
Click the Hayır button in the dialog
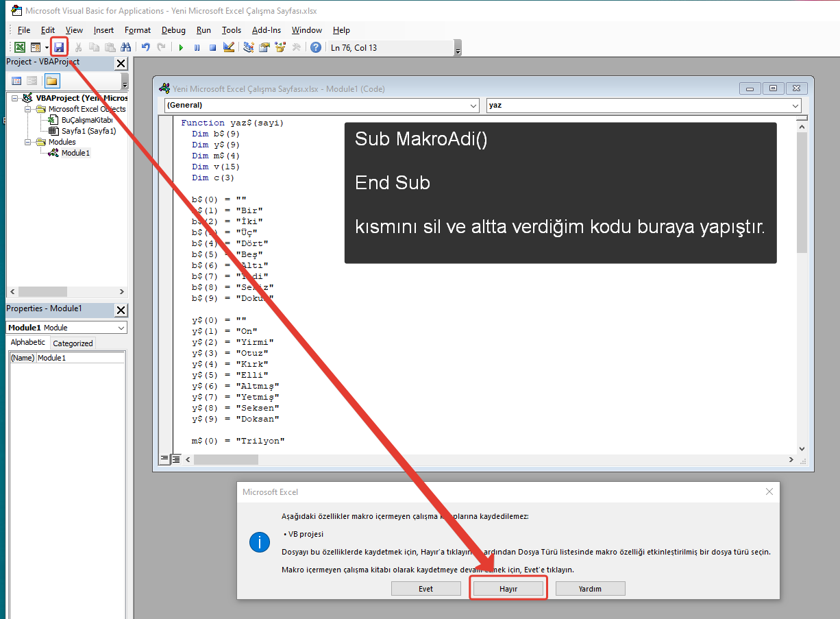pos(508,589)
